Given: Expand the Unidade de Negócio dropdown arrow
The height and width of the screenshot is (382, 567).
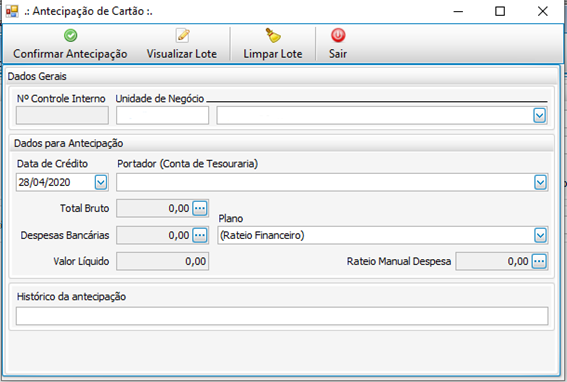Looking at the screenshot, I should 540,116.
